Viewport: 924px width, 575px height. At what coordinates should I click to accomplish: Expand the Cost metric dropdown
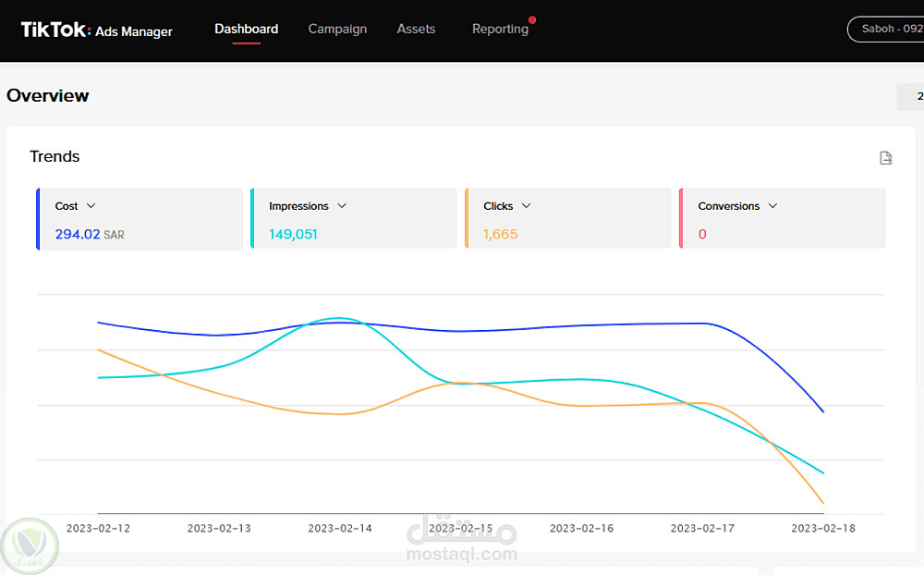91,206
